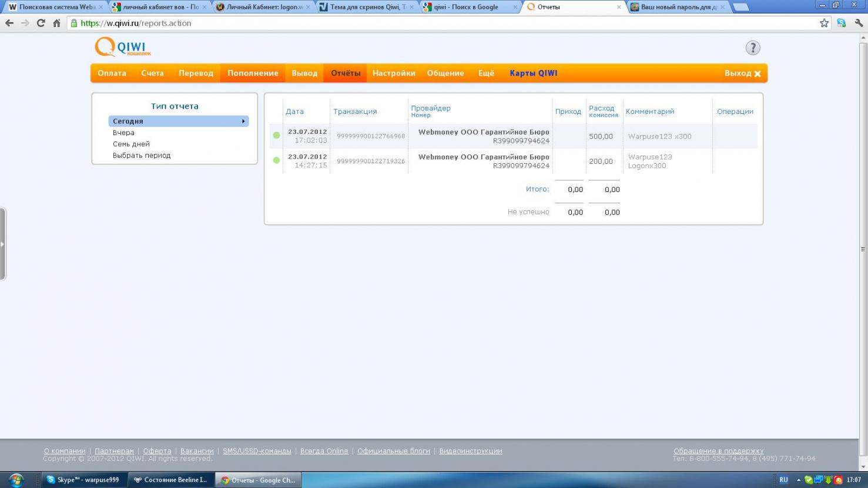
Task: Open Обращение в поддержку link
Action: pos(718,451)
